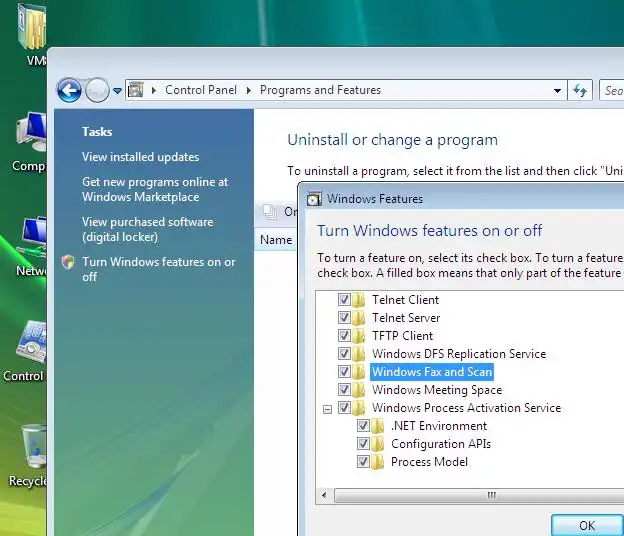Click the Windows Meeting Space folder icon
This screenshot has width=624, height=536.
359,390
